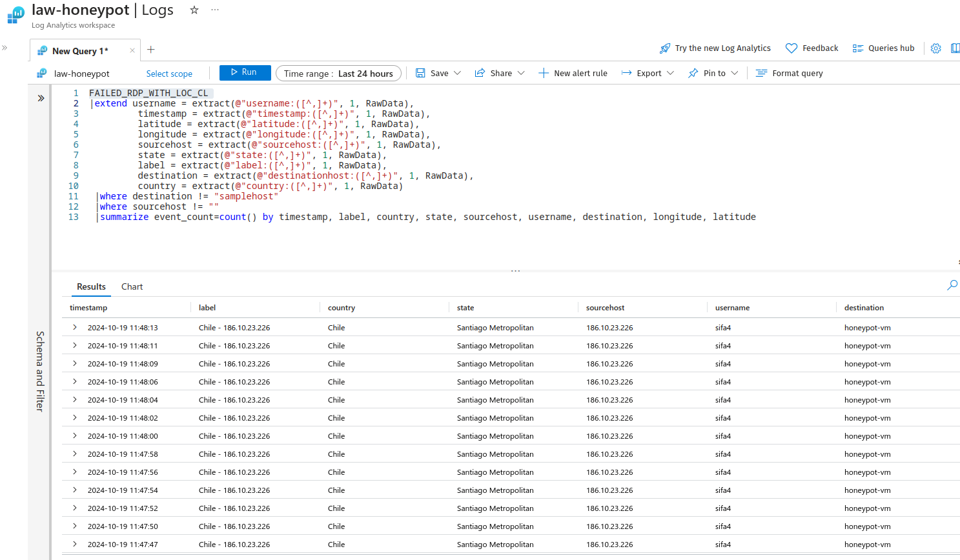Expand the row with timestamp 11:47:47

[x=75, y=544]
